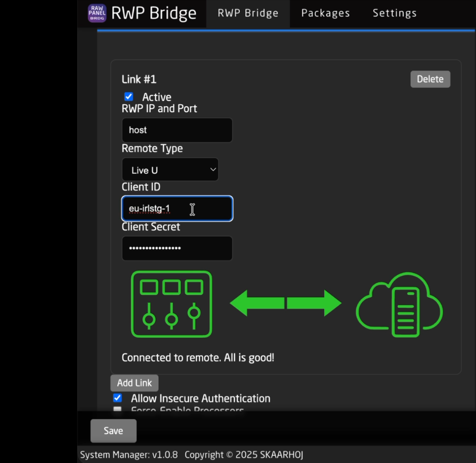Click into the Client ID field
This screenshot has height=463, width=476.
(x=177, y=209)
